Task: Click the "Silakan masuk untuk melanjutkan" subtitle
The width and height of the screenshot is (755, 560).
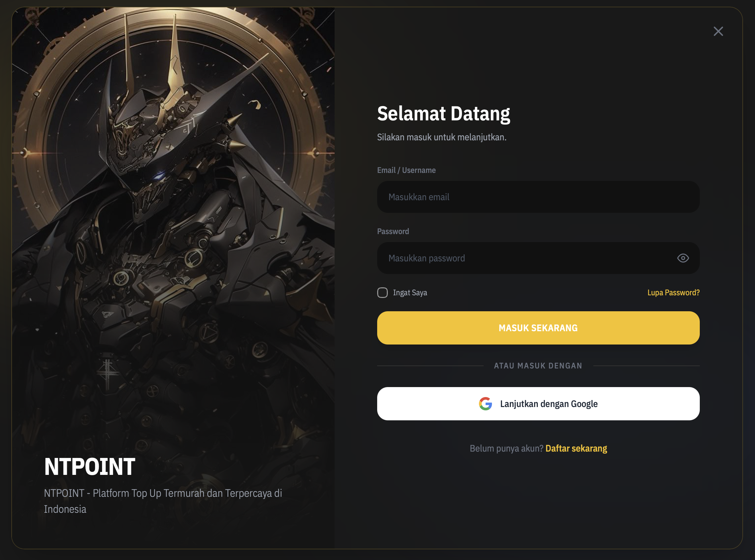Action: tap(441, 137)
